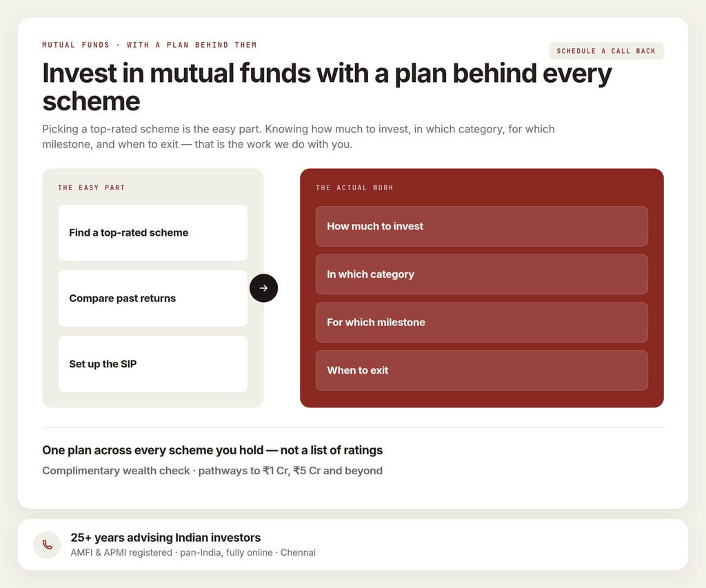Viewport: 706px width, 588px height.
Task: Click 'The Actual Work' section label
Action: coord(354,187)
